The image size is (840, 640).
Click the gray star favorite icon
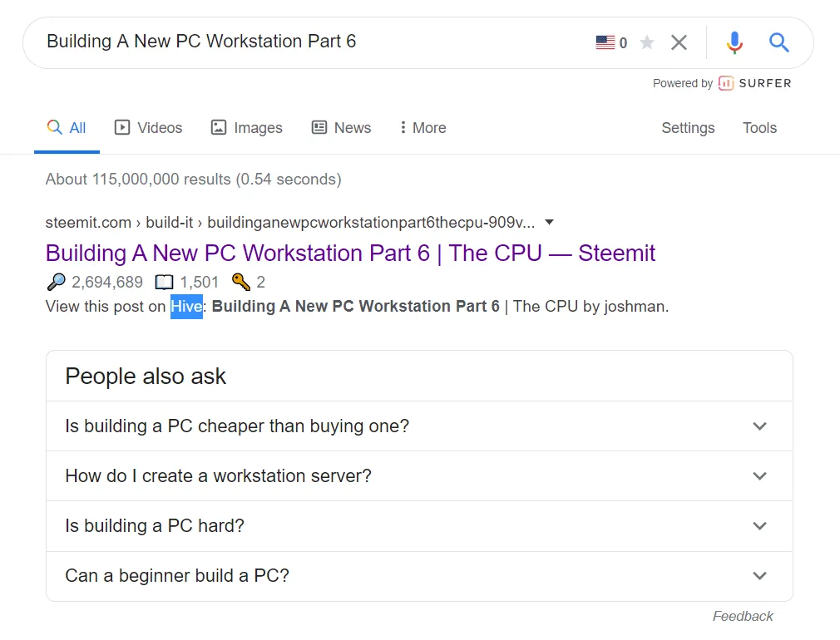point(647,42)
